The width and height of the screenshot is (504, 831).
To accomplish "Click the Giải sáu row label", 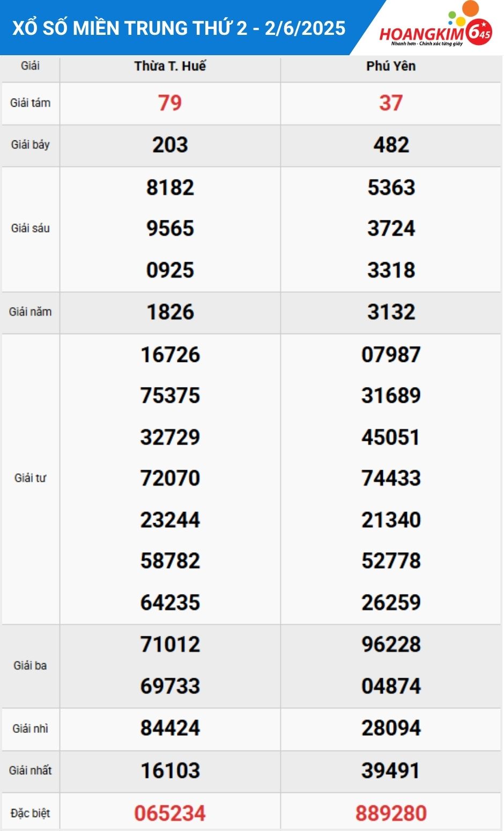I will [x=31, y=228].
